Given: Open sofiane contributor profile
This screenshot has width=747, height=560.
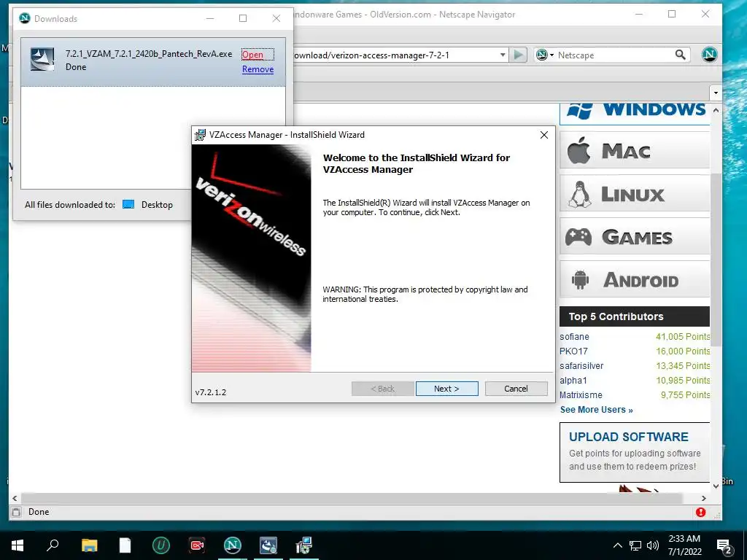Looking at the screenshot, I should point(574,337).
